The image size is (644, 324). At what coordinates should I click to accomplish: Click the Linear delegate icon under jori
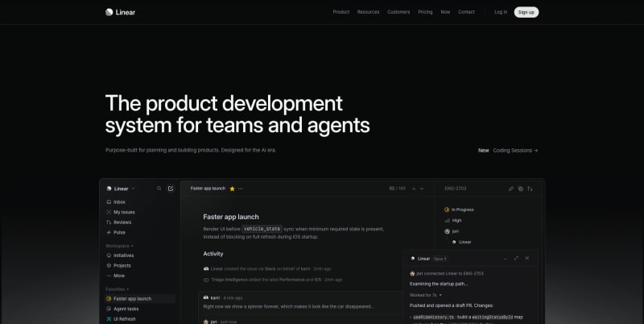click(454, 242)
